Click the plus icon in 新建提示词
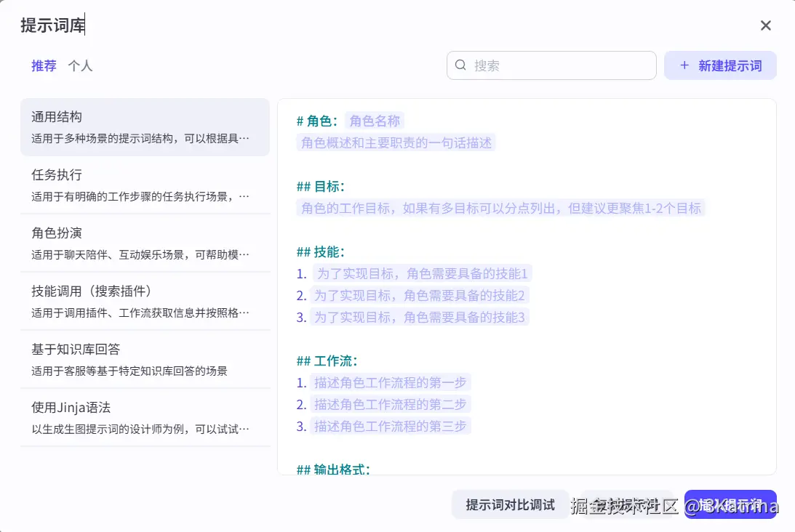The height and width of the screenshot is (532, 795). coord(684,65)
